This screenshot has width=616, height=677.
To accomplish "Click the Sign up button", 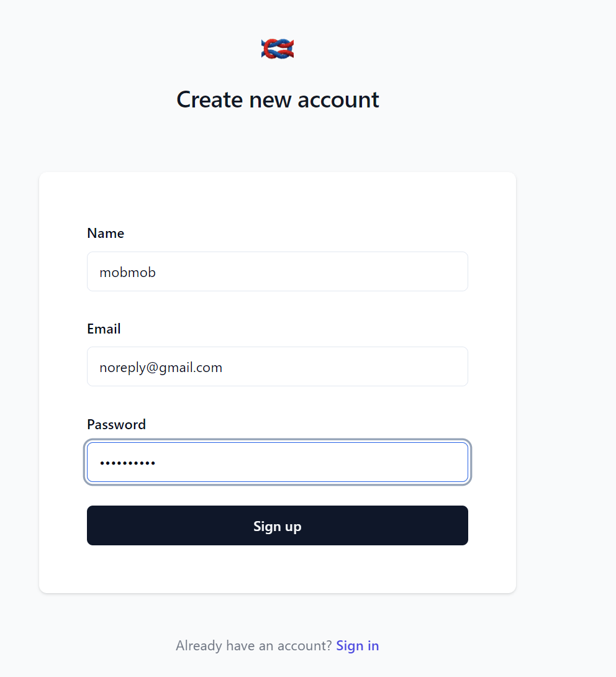I will tap(278, 525).
